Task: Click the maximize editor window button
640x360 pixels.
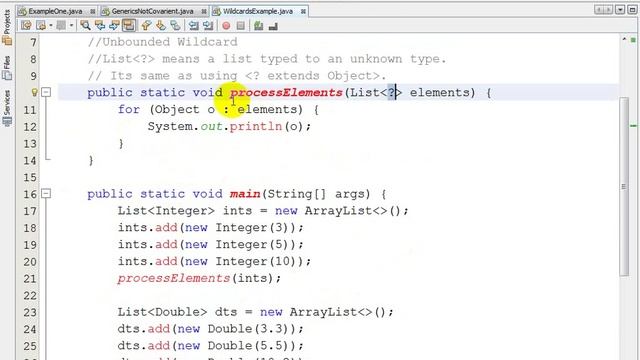Action: point(632,9)
